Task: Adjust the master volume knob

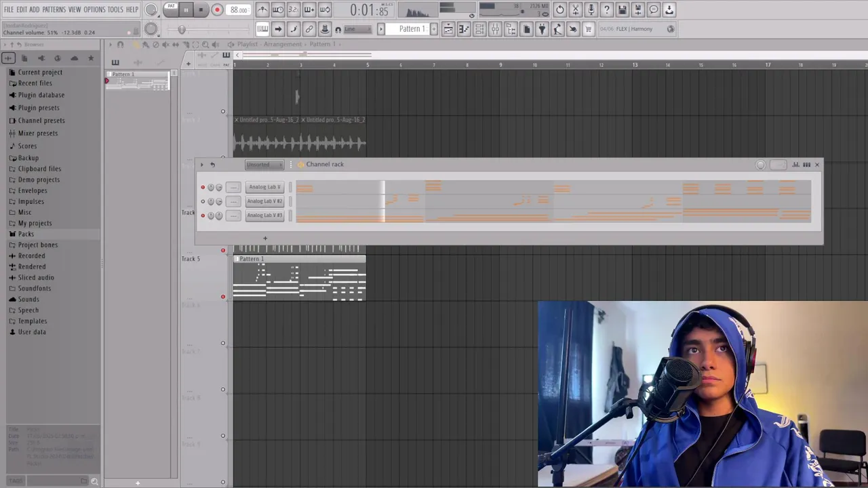Action: click(151, 9)
